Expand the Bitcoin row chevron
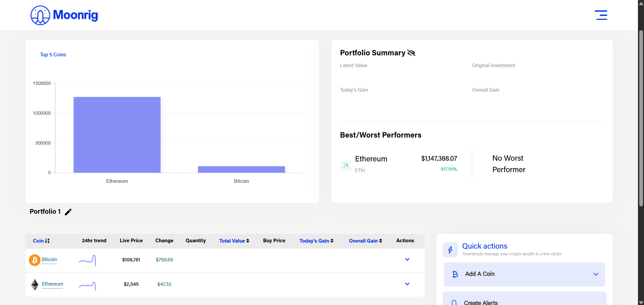This screenshot has width=644, height=305. tap(407, 259)
